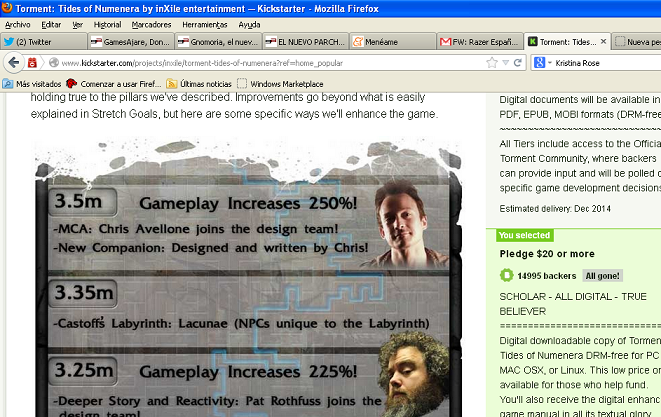Open the Archivo menu
This screenshot has height=417, width=661.
point(18,25)
